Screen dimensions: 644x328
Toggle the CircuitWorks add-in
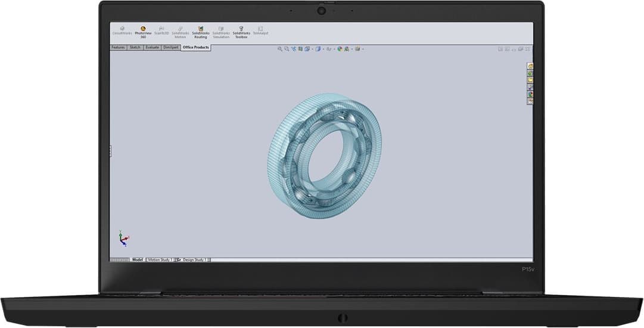pos(122,30)
